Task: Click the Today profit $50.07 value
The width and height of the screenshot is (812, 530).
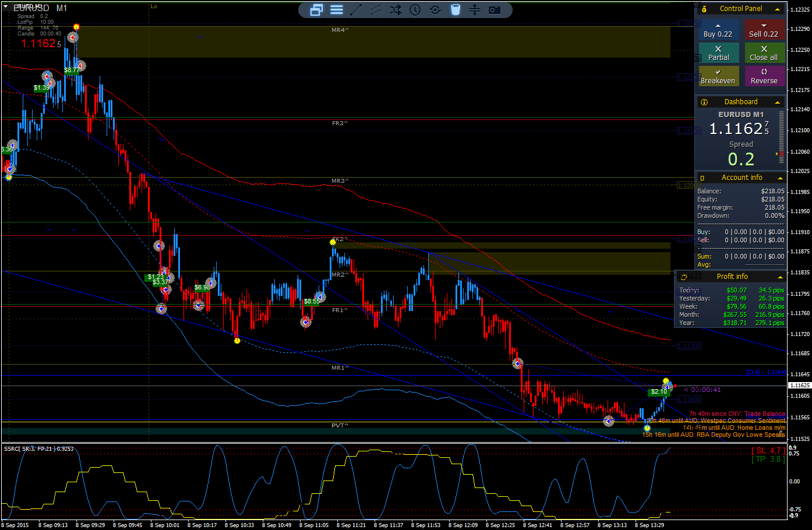Action: point(736,290)
